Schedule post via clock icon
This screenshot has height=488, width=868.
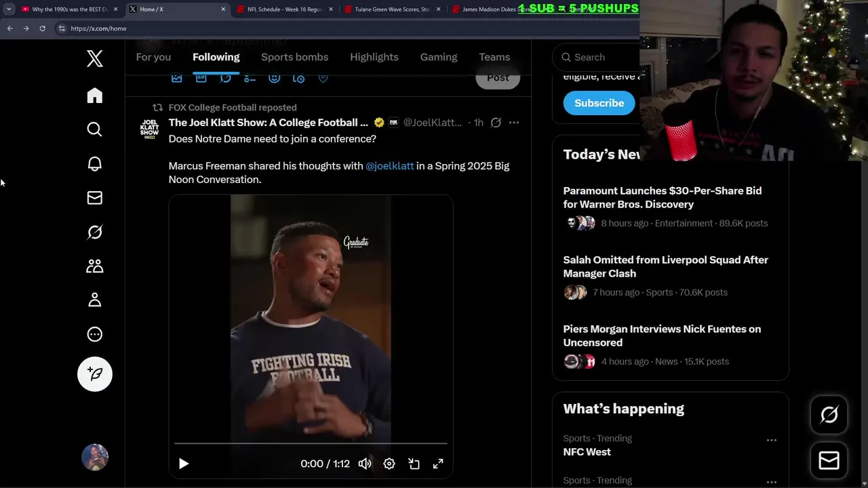(x=299, y=78)
